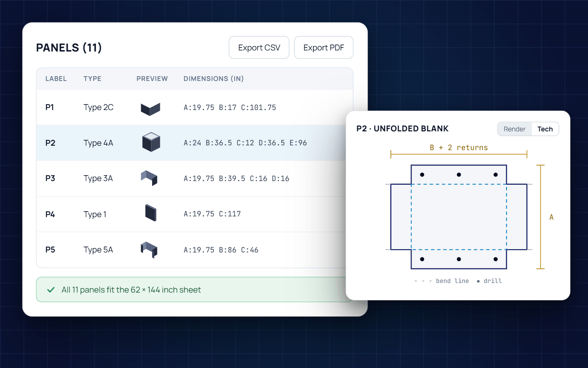Click the 'drill' legend entry
Image resolution: width=588 pixels, height=368 pixels.
pos(489,281)
